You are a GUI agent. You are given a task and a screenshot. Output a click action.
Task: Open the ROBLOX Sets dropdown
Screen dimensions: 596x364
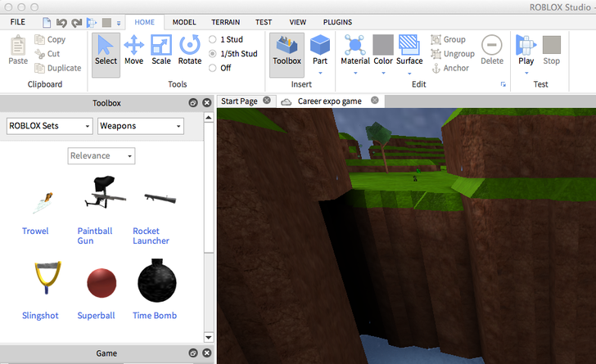click(49, 126)
